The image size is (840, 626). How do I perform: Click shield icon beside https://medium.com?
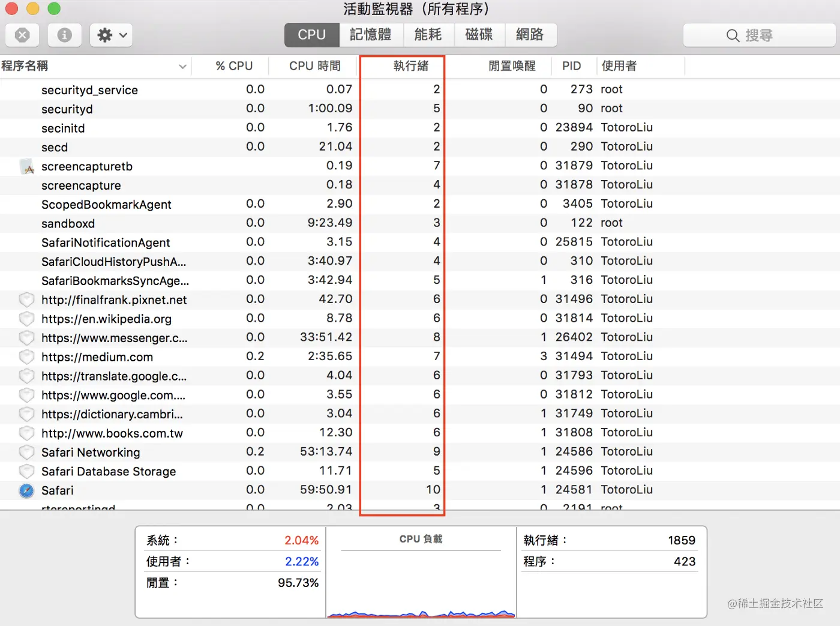pyautogui.click(x=26, y=357)
